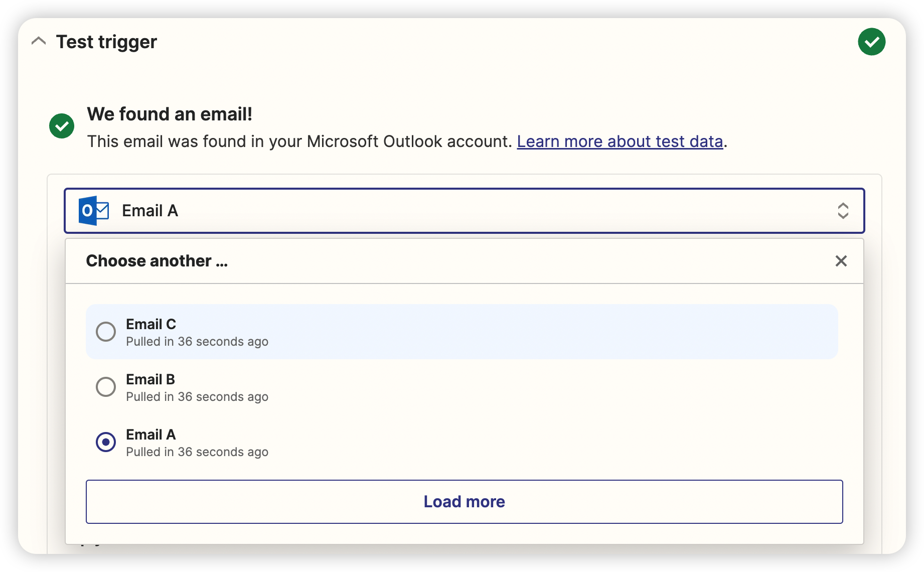
Task: Choose the 'Email C' option label
Action: [151, 324]
